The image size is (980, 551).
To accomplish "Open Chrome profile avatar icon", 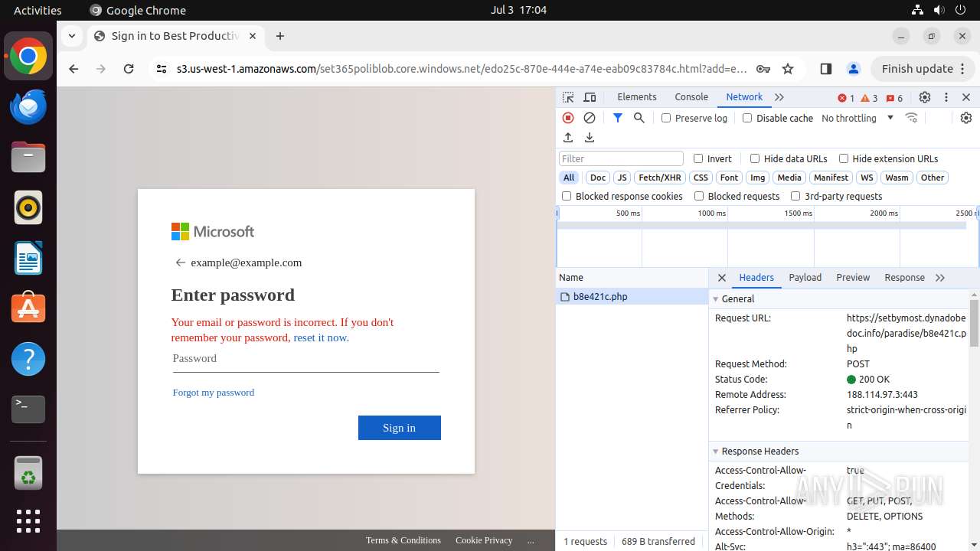I will [x=854, y=69].
